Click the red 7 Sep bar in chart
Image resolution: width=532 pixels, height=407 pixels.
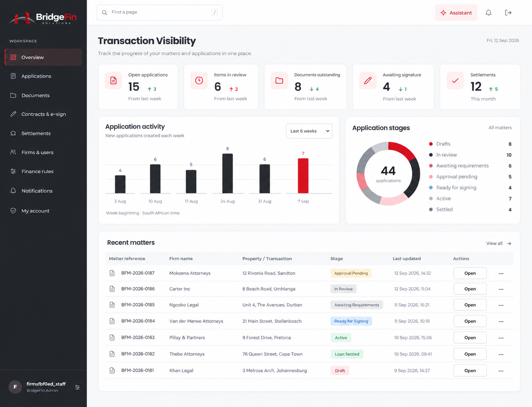pos(303,176)
